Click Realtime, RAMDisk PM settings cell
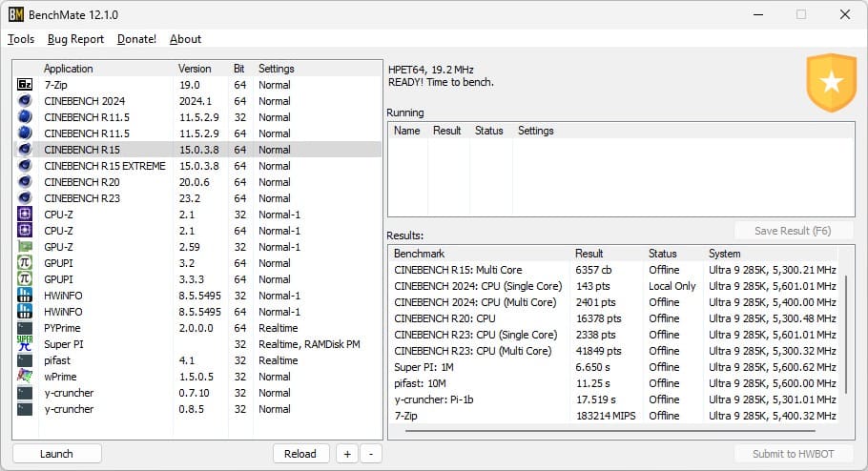This screenshot has width=868, height=471. pos(309,344)
